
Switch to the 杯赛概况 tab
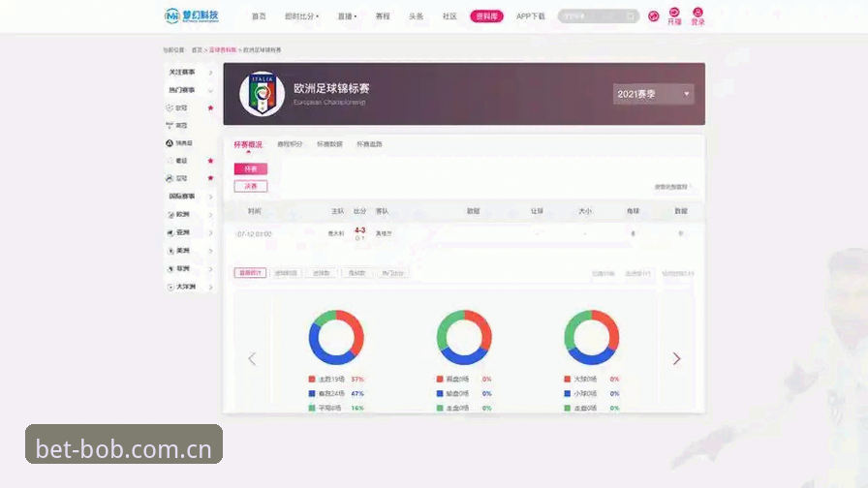[248, 144]
